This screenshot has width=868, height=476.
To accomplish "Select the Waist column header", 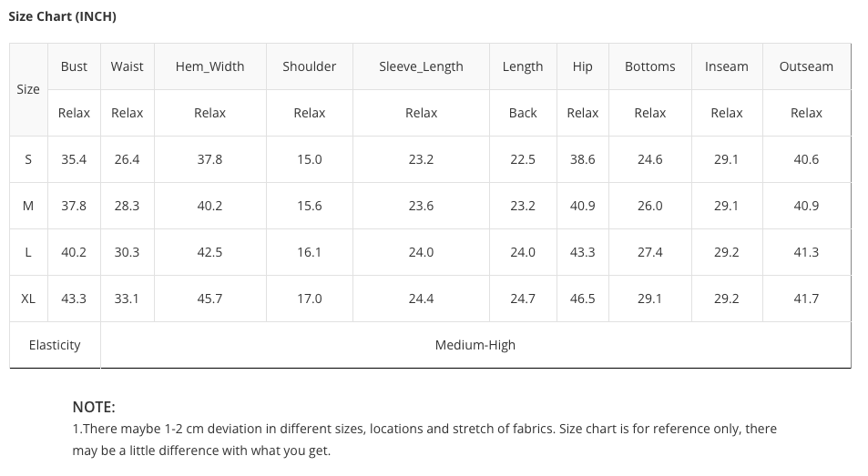I will click(x=127, y=66).
